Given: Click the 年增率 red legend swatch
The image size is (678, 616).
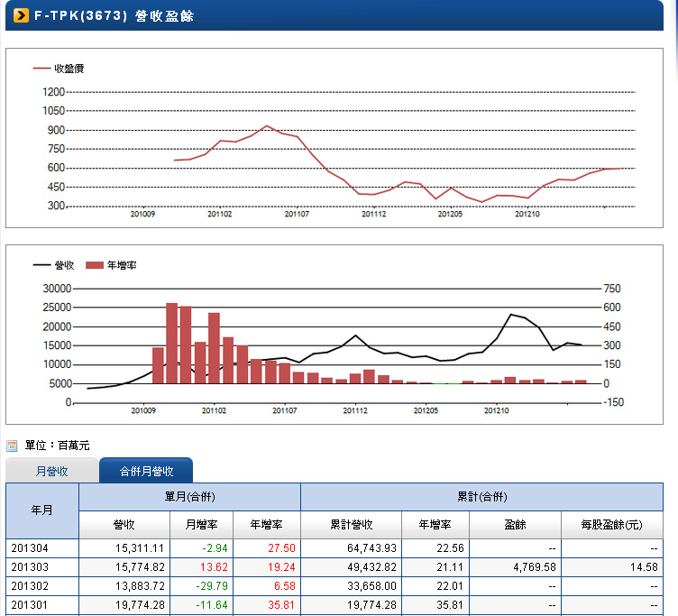Looking at the screenshot, I should coord(95,265).
